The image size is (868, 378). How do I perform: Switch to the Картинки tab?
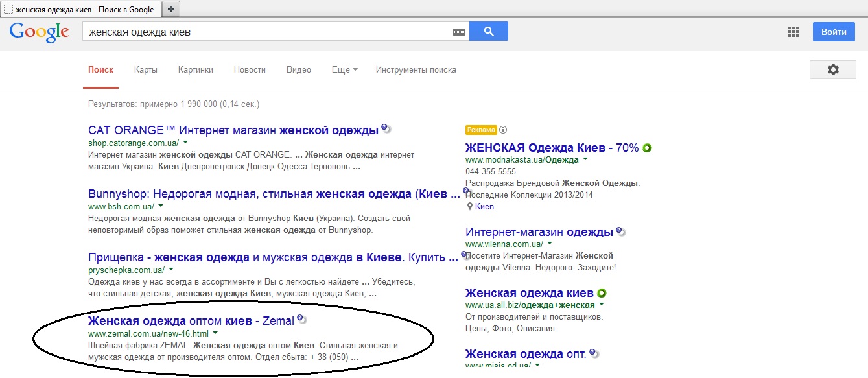(196, 70)
